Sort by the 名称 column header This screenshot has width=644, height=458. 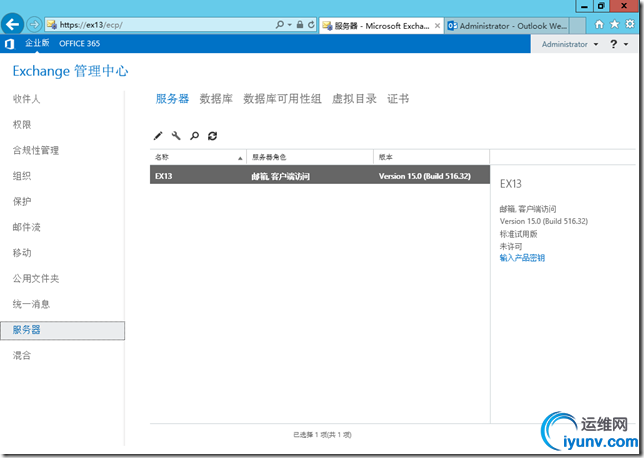198,157
